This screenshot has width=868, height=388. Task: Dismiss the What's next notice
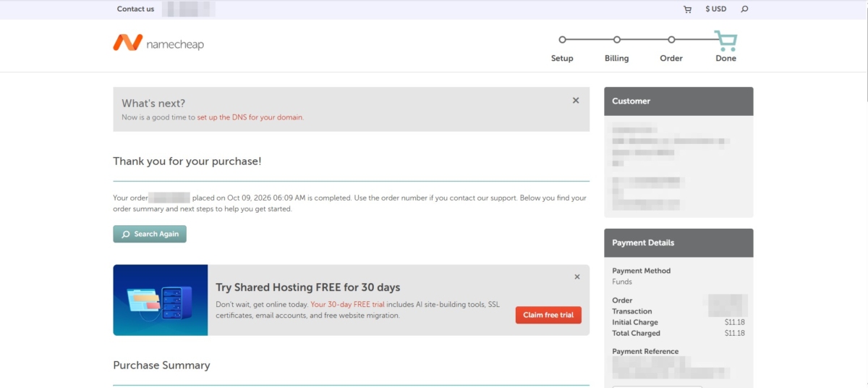click(576, 101)
